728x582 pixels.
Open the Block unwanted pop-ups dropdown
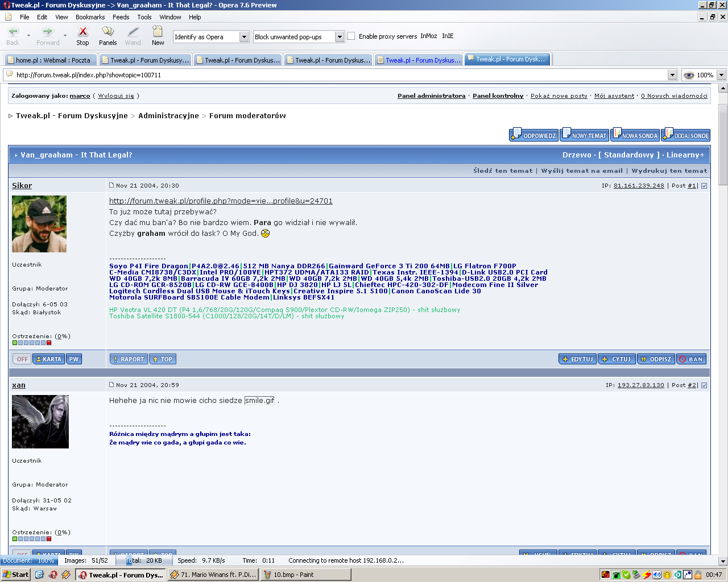point(340,37)
